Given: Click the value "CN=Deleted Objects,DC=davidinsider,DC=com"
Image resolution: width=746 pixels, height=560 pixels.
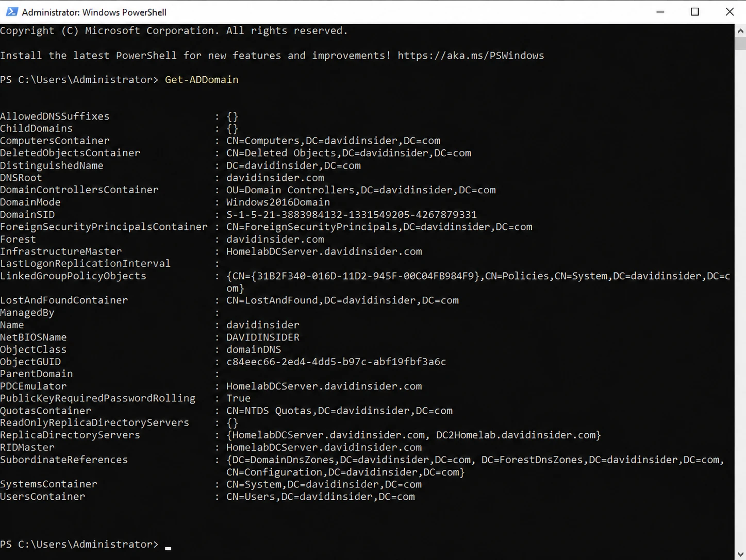Looking at the screenshot, I should click(x=349, y=153).
